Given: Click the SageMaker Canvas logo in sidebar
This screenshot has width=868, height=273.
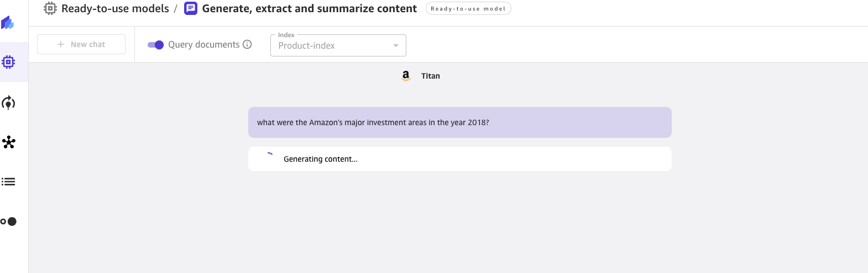Looking at the screenshot, I should pyautogui.click(x=8, y=23).
